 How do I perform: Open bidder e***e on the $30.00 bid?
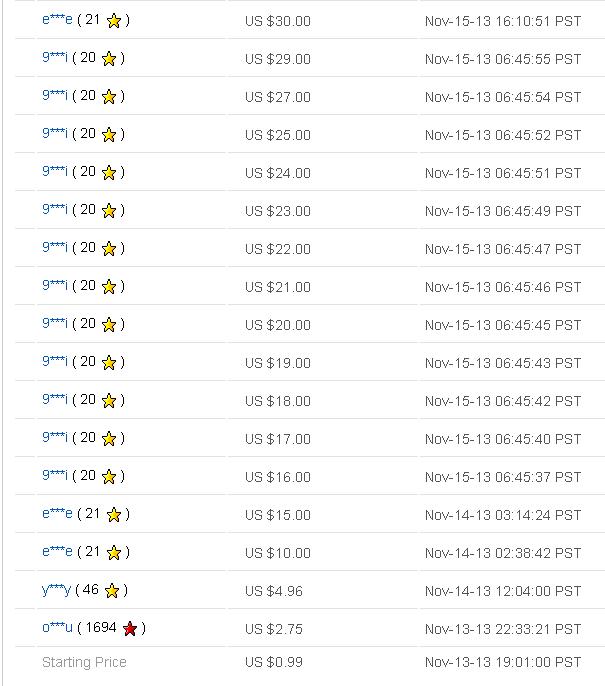point(57,20)
